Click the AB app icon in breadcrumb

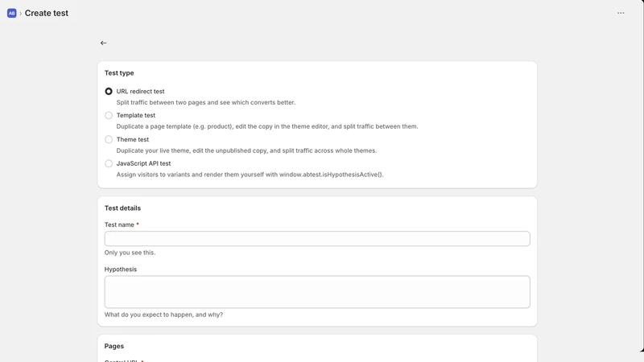pyautogui.click(x=11, y=13)
